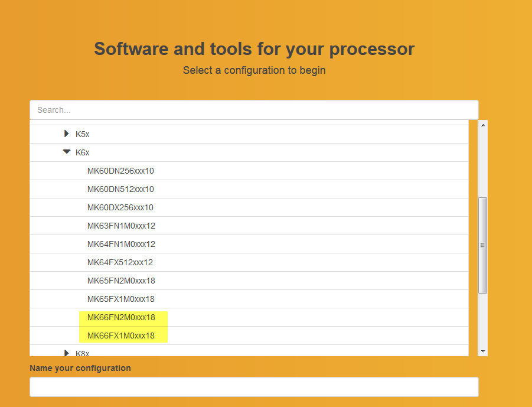Click the configuration name text box
The image size is (532, 407).
[x=254, y=387]
